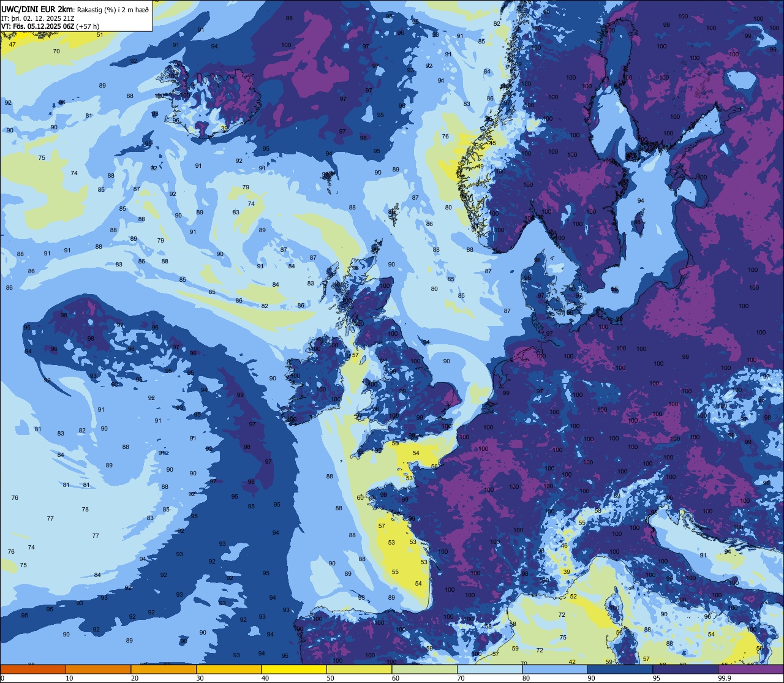Choose the 50–60 pale yellow legend swatch

pos(359,669)
